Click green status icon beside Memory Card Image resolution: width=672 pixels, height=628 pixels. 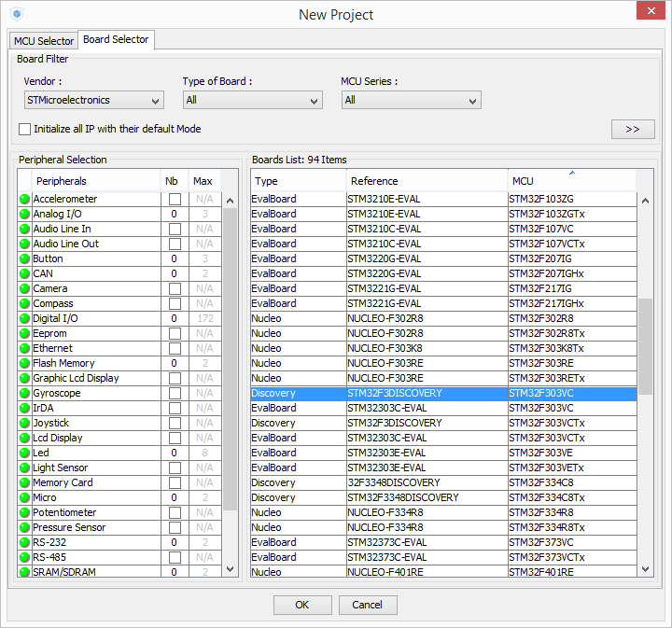[25, 482]
